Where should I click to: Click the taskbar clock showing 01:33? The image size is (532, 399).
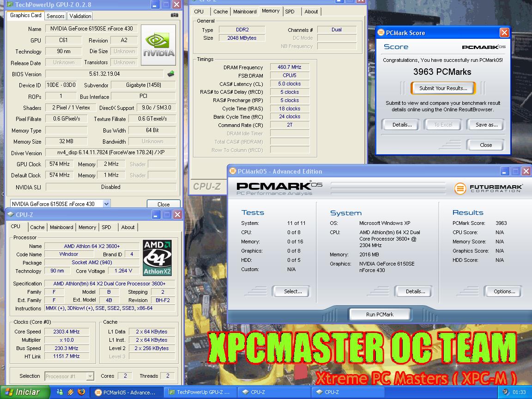click(519, 392)
